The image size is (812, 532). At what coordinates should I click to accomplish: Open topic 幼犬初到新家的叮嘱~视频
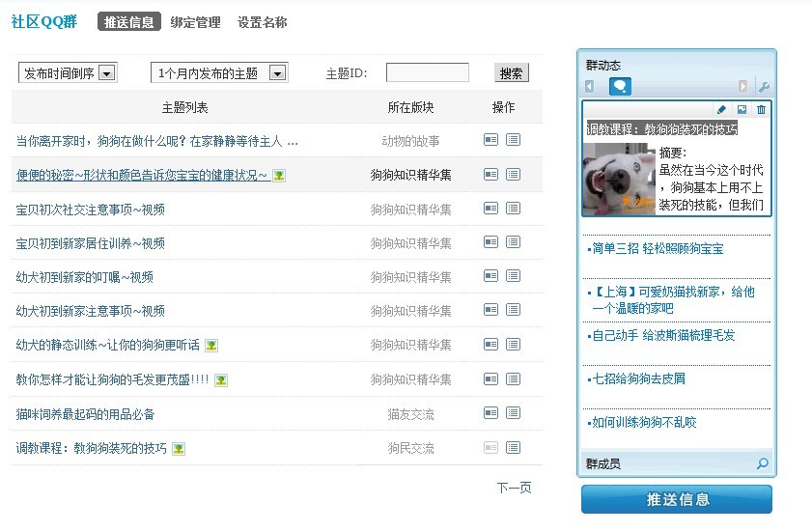[84, 277]
